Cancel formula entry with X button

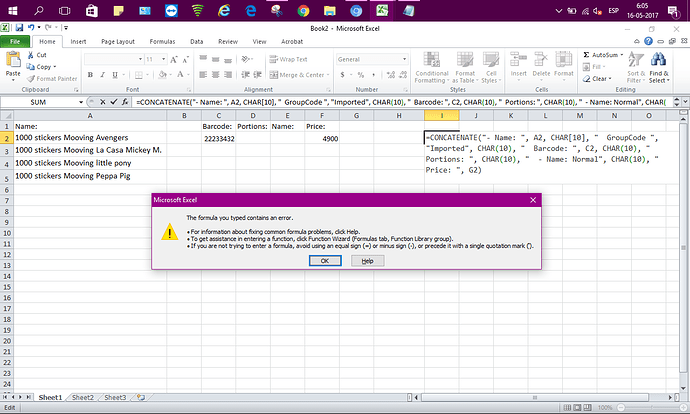coord(103,102)
